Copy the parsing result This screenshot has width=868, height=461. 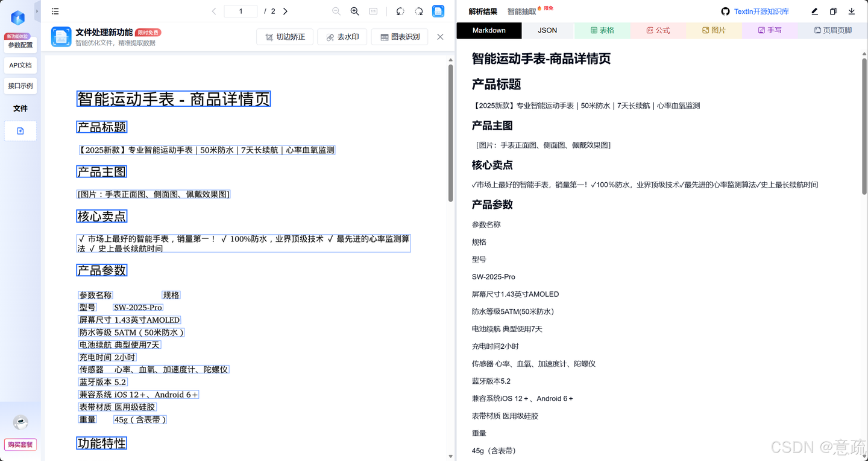(833, 11)
